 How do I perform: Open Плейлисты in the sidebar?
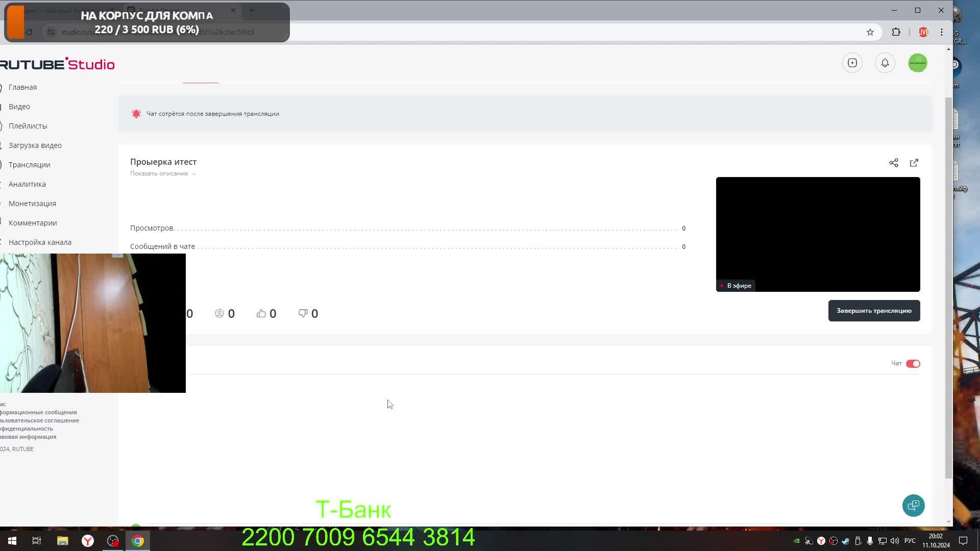[28, 126]
